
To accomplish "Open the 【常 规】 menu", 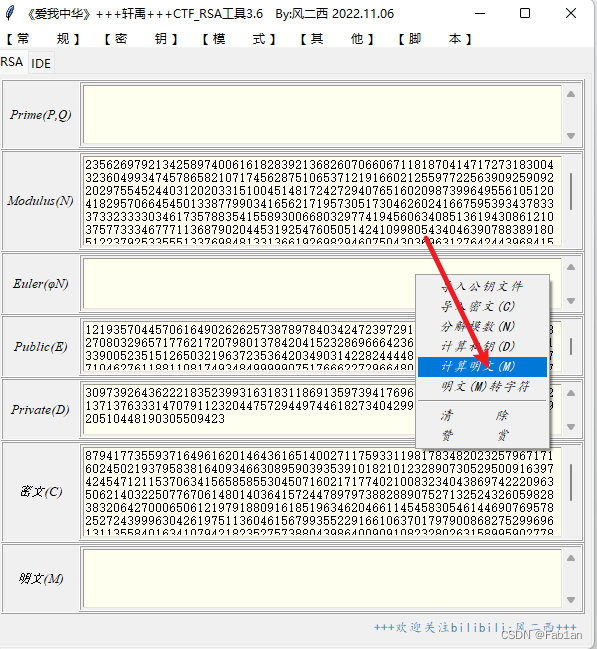I will 43,39.
